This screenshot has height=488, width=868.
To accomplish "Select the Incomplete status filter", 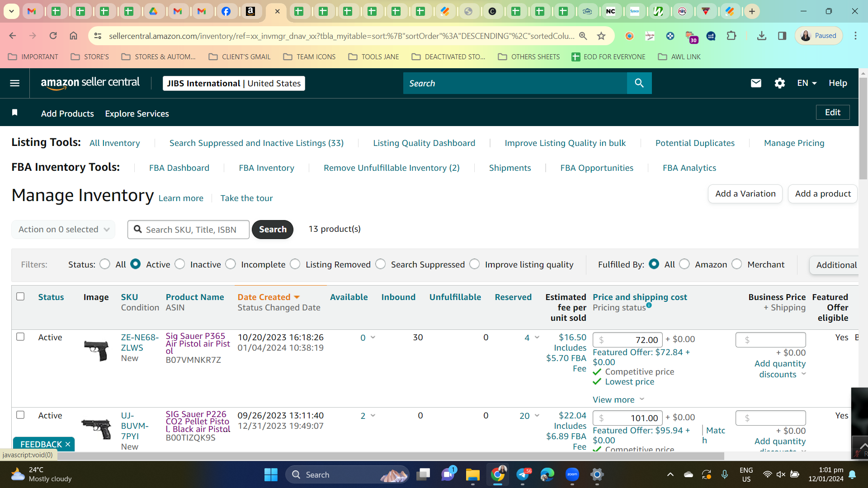I will point(231,264).
